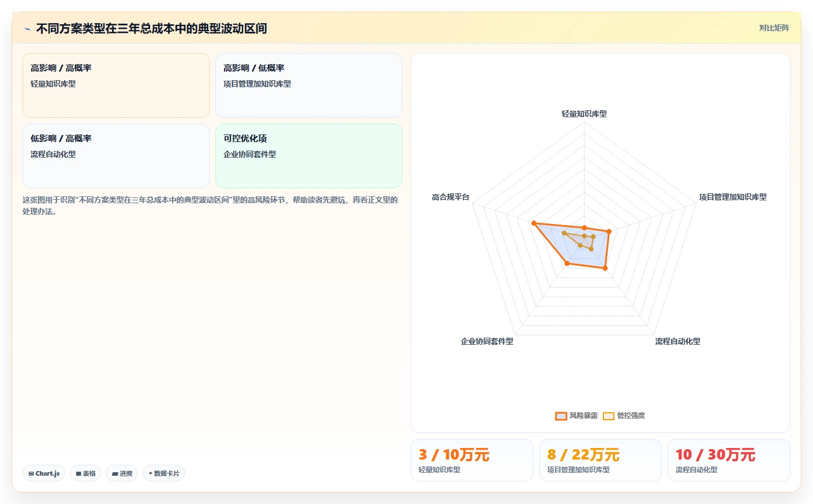This screenshot has height=504, width=813.
Task: Open the 10 / 30万元 stat card
Action: point(729,460)
